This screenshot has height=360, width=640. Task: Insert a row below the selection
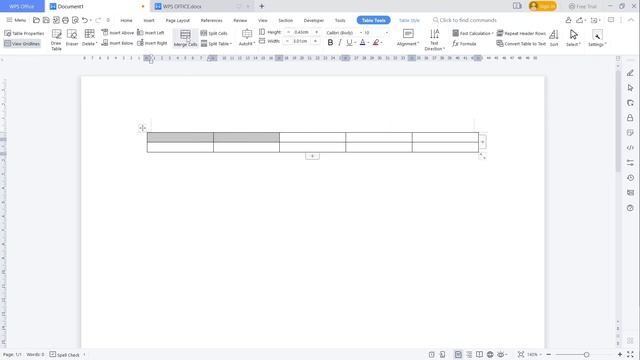point(118,43)
